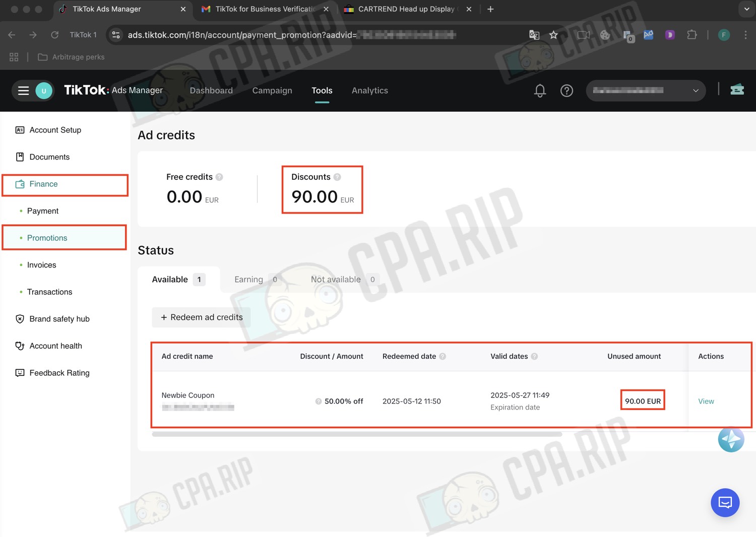Open Feedback Rating page
The image size is (756, 537).
point(59,373)
